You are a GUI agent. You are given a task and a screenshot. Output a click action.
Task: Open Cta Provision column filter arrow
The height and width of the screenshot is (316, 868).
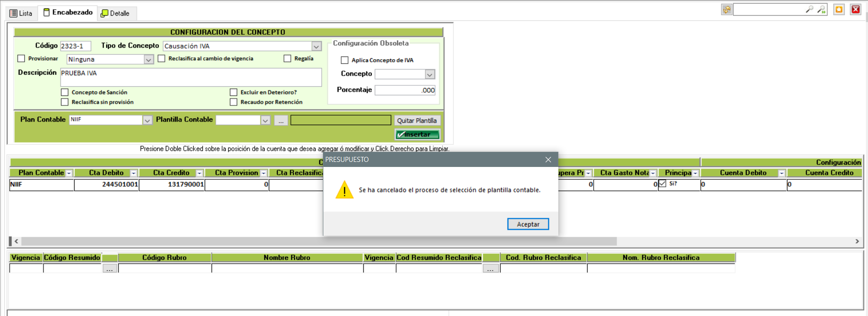[x=263, y=173]
